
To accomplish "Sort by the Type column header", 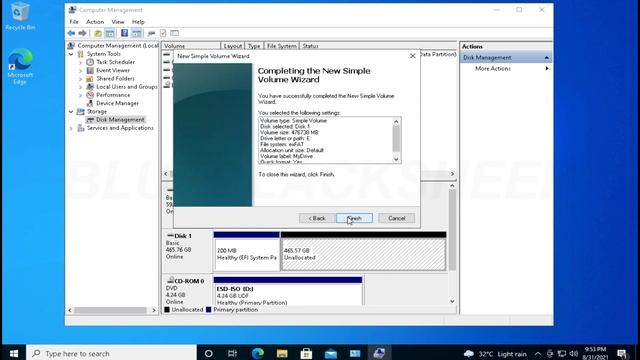I will coord(254,46).
